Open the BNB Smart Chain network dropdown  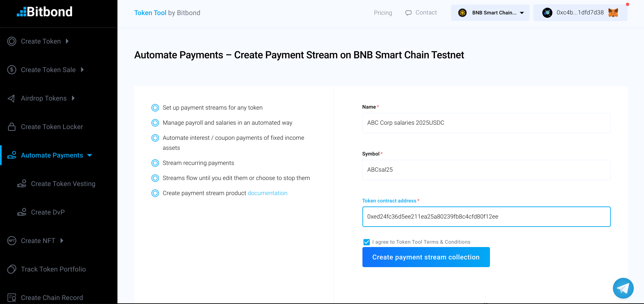tap(522, 13)
